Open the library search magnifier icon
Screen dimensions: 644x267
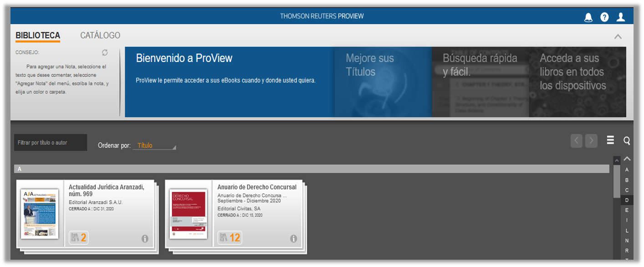click(627, 141)
